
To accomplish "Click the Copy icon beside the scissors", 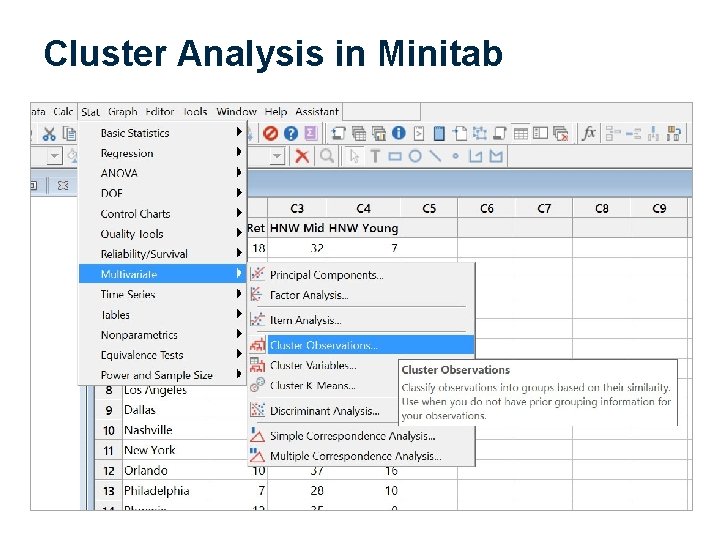I will (69, 134).
